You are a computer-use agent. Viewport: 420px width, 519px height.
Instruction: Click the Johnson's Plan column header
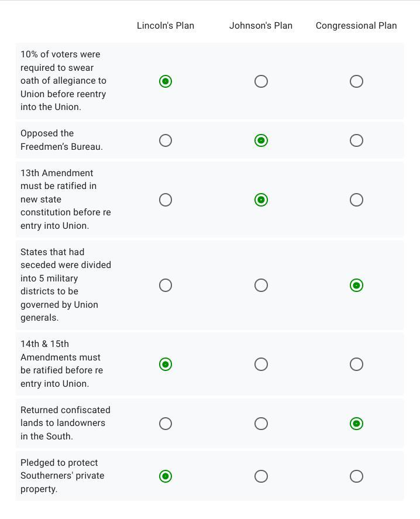point(261,26)
